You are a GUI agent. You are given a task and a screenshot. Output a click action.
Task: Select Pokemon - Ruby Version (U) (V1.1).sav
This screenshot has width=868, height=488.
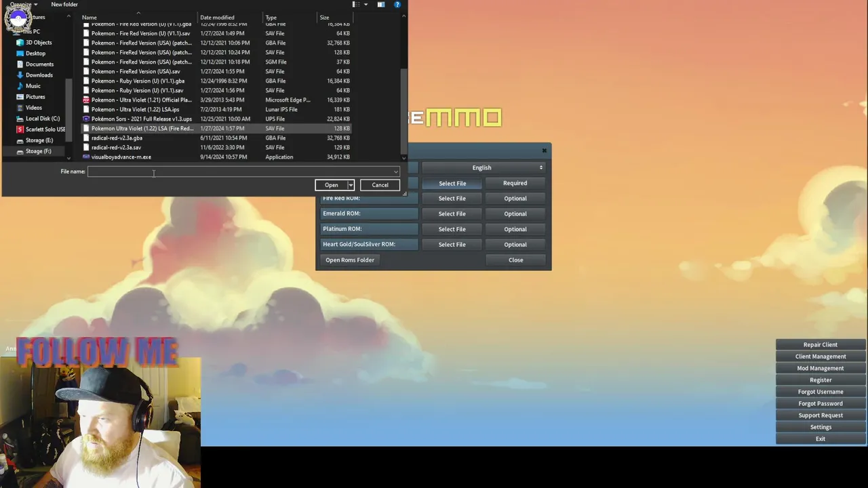[x=217, y=90]
